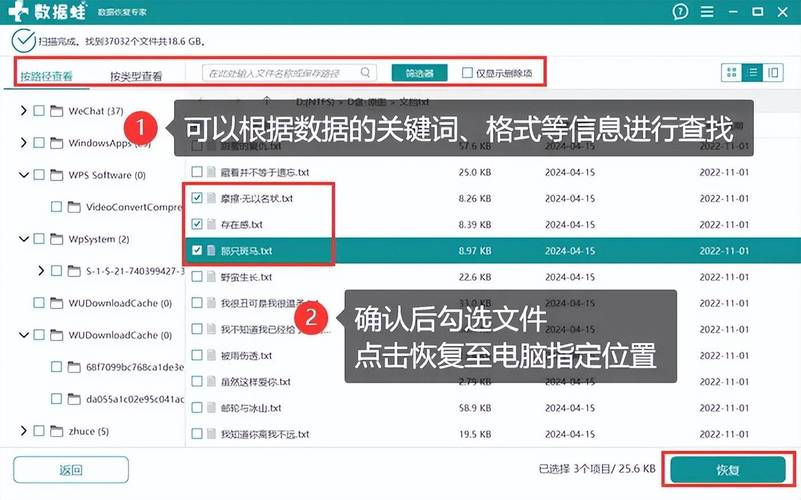This screenshot has height=500, width=801.
Task: Click the 68f7099bc768ca1de3e folder icon
Action: tap(74, 367)
